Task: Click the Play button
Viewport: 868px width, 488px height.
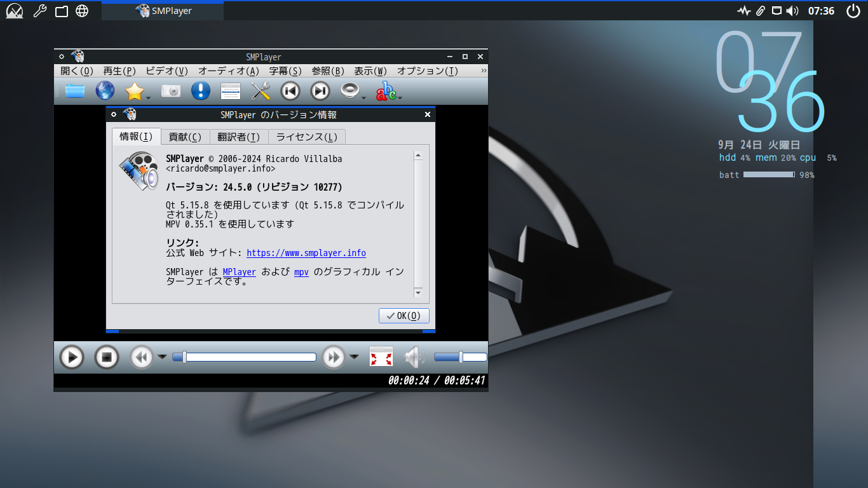Action: [x=72, y=357]
